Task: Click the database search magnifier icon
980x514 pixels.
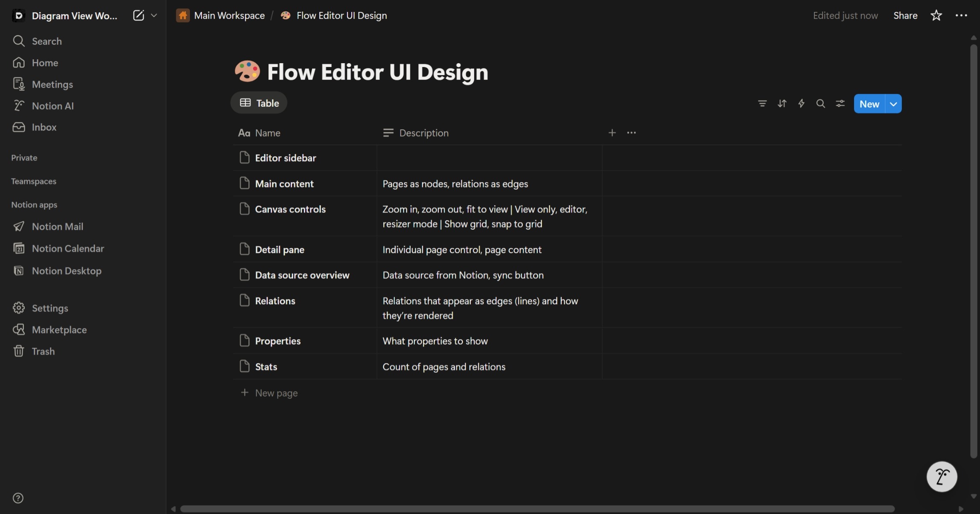Action: pos(820,104)
